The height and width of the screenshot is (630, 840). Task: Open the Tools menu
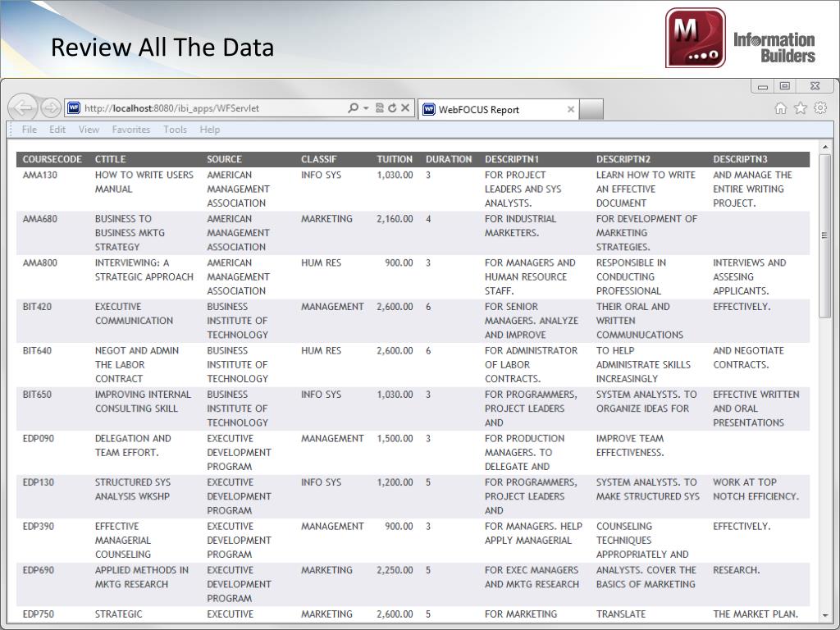[176, 130]
